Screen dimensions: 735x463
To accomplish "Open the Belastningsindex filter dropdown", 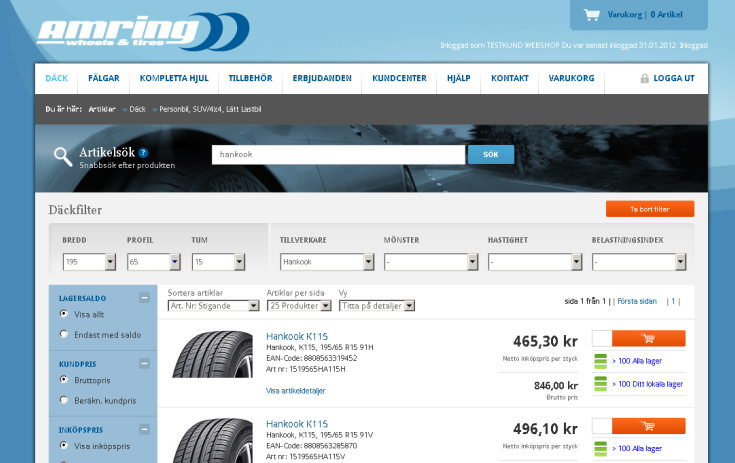I will (x=639, y=262).
